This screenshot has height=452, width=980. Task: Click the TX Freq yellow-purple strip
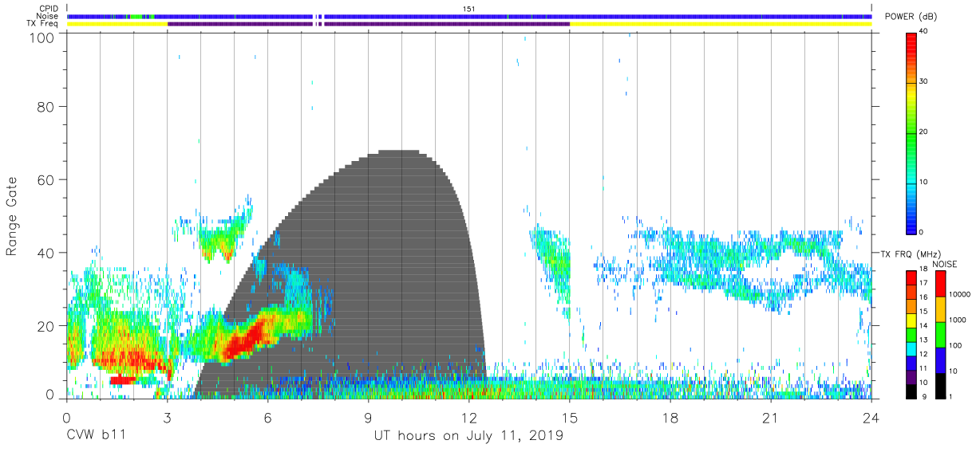[469, 24]
